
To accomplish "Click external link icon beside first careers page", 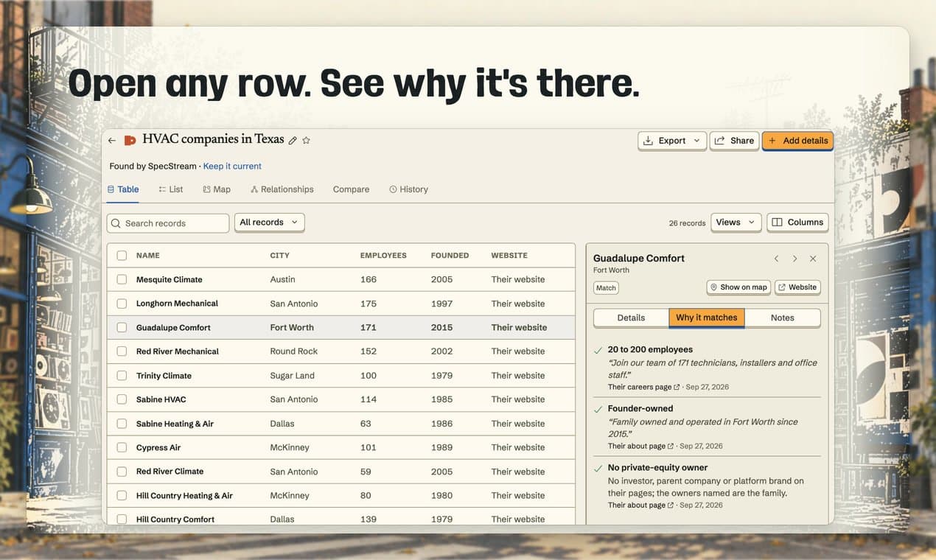I will [677, 387].
